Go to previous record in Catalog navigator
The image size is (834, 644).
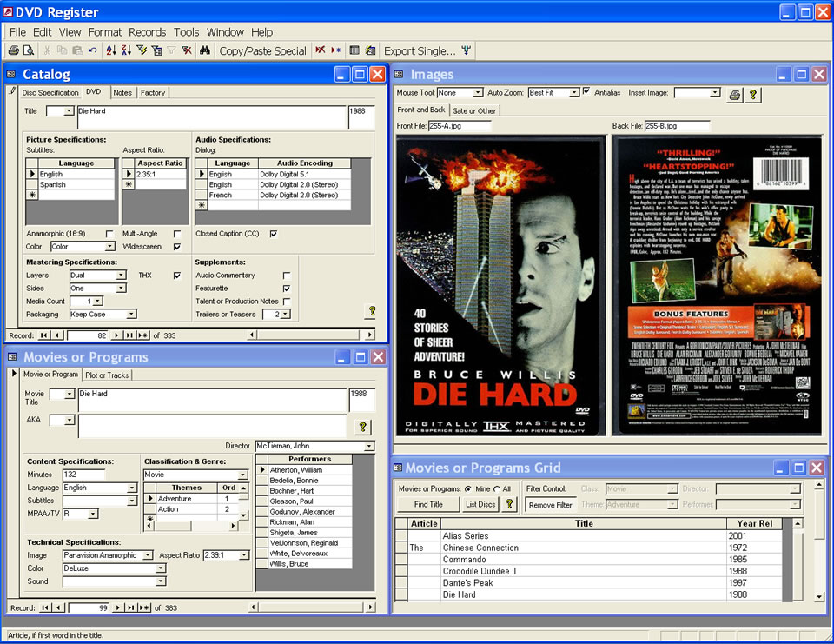[57, 335]
